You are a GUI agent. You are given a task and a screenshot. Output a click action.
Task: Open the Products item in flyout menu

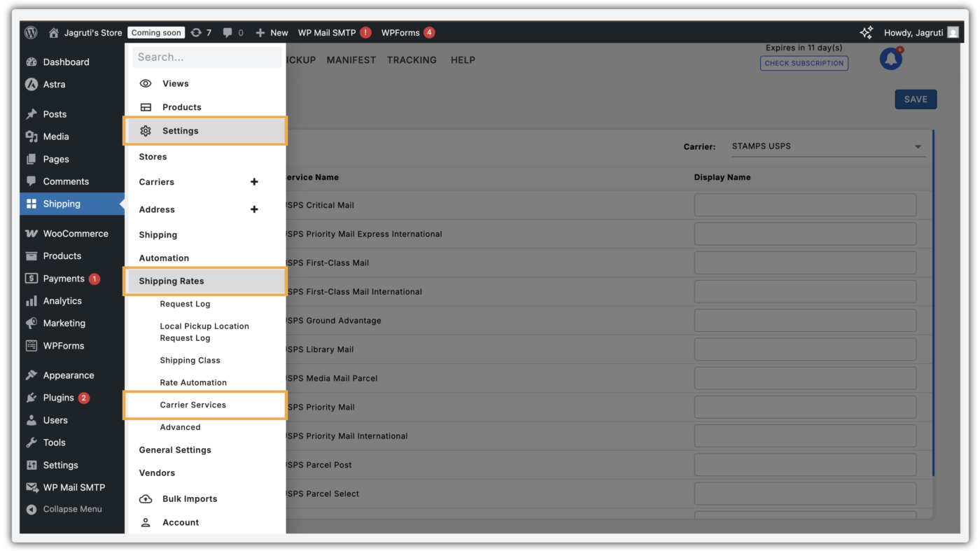182,107
